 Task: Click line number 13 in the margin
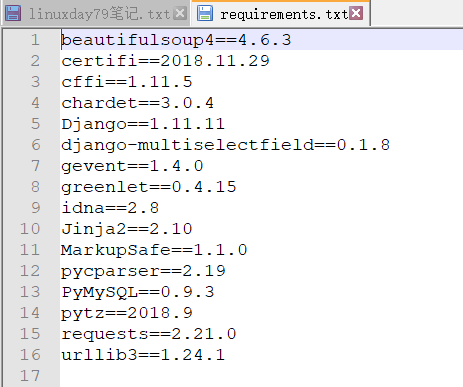point(30,292)
